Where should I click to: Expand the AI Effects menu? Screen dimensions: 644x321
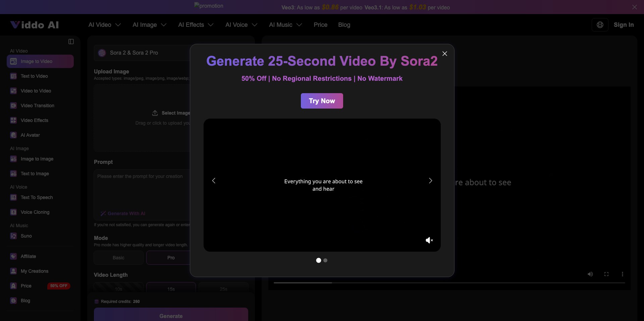(196, 25)
